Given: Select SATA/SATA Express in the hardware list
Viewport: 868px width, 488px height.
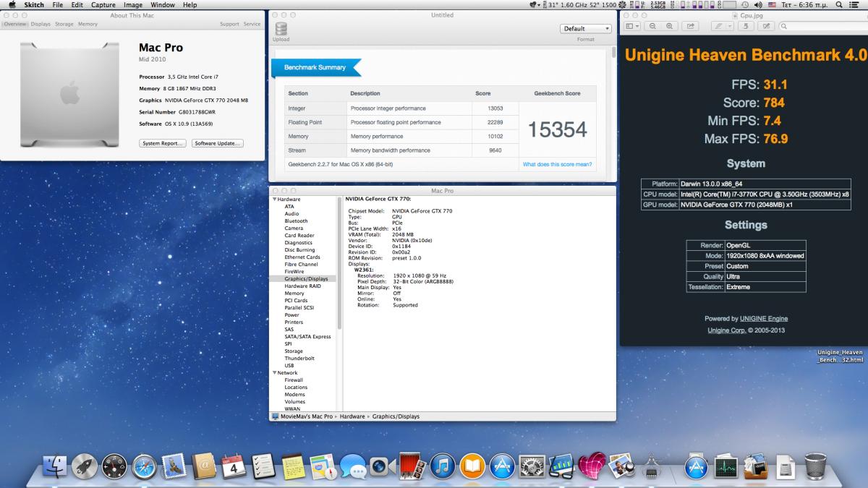Looking at the screenshot, I should (307, 337).
